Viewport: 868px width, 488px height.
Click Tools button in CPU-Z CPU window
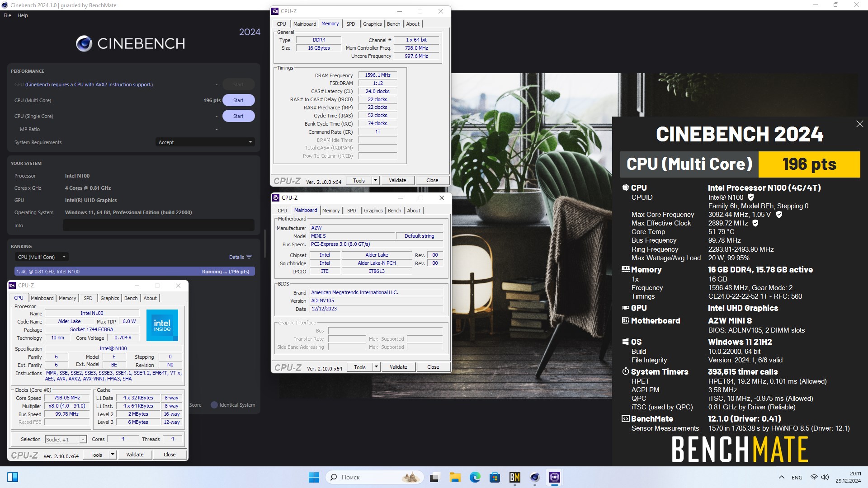(96, 455)
